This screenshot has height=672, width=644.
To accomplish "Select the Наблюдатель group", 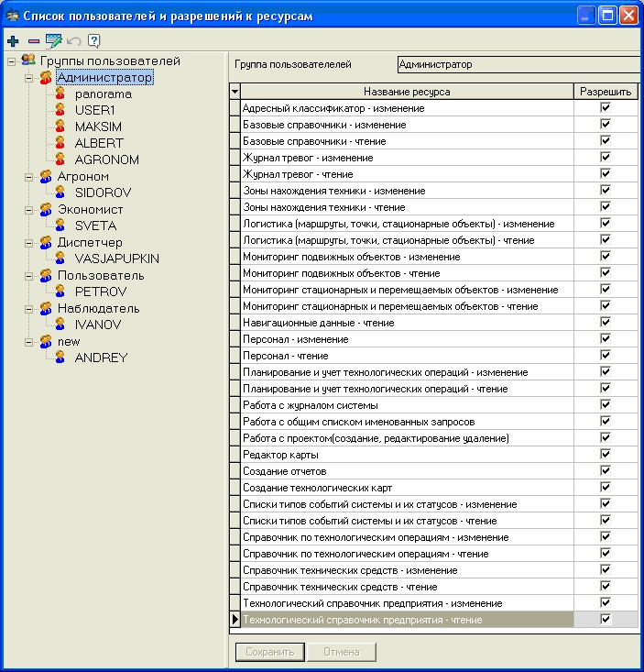I will [x=98, y=308].
